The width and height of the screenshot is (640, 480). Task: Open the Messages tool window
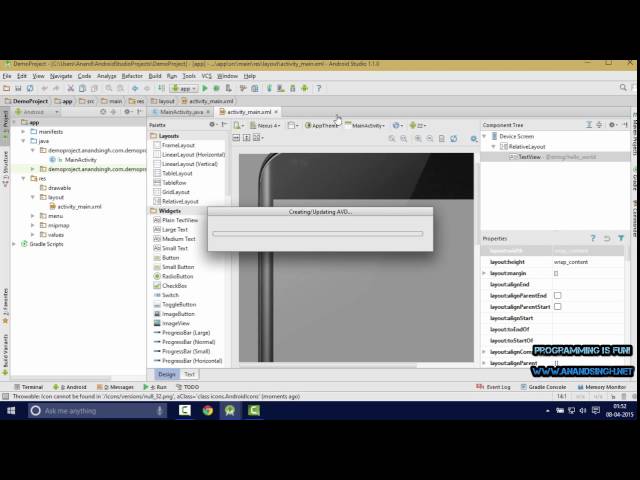[115, 387]
